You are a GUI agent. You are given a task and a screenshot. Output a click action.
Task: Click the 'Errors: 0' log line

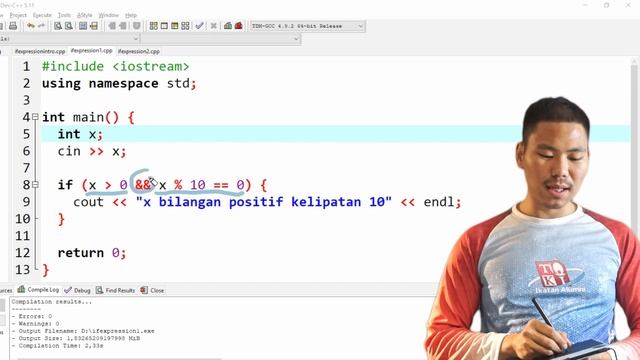point(32,316)
